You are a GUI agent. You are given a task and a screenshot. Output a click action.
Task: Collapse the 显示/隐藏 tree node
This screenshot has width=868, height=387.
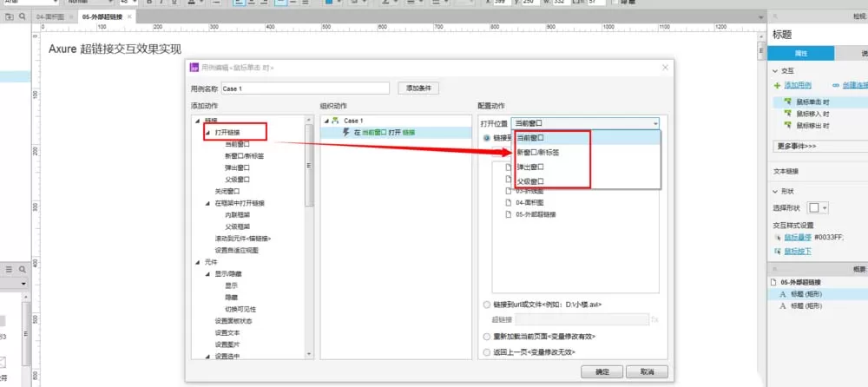[207, 273]
